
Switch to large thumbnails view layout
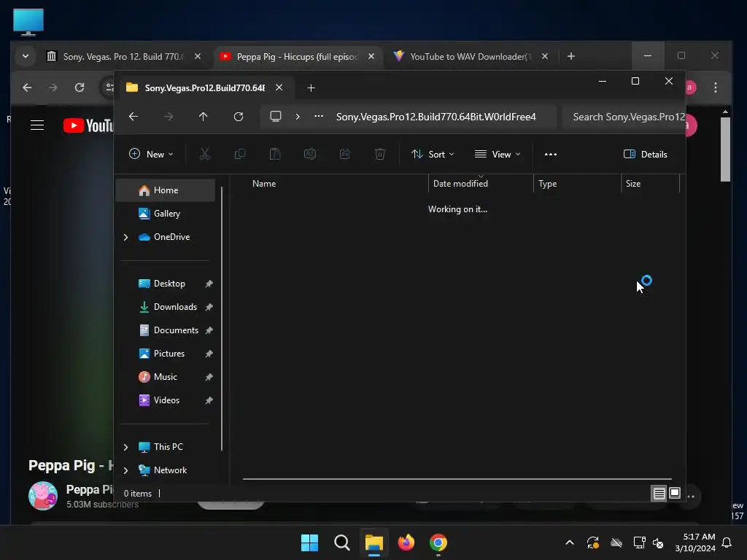point(675,494)
